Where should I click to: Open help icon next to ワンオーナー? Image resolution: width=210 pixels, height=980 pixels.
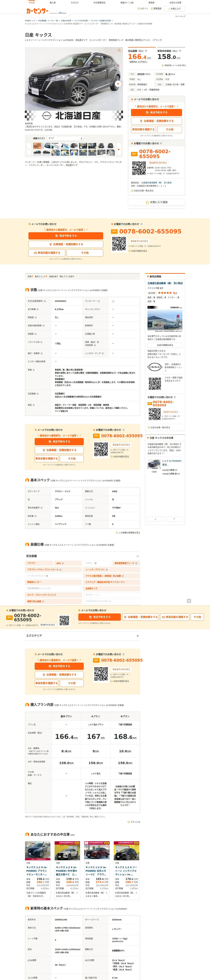pyautogui.click(x=99, y=301)
